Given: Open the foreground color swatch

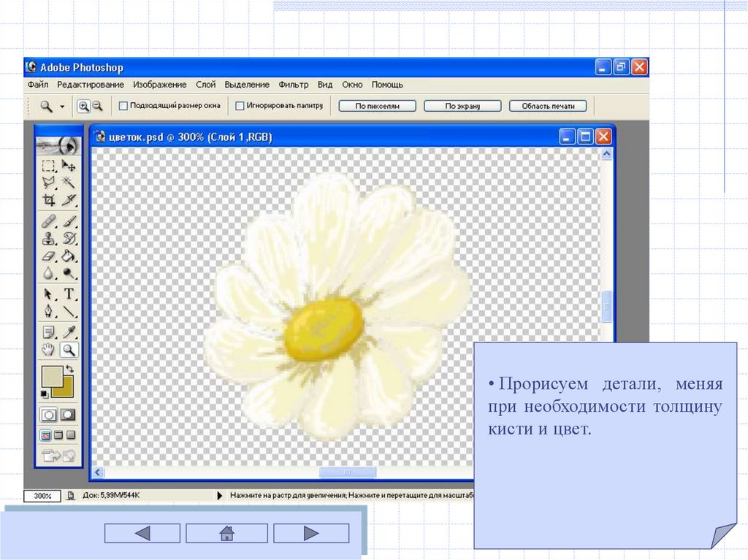Looking at the screenshot, I should 51,376.
